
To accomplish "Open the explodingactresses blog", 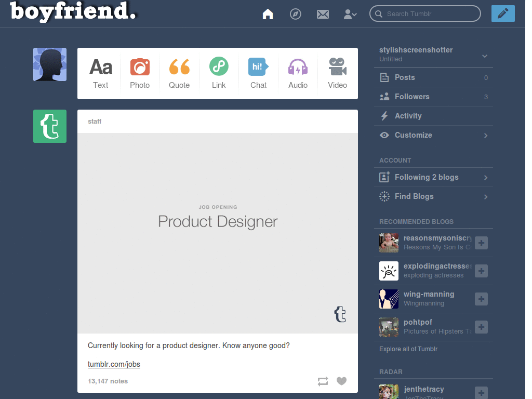I will click(437, 266).
